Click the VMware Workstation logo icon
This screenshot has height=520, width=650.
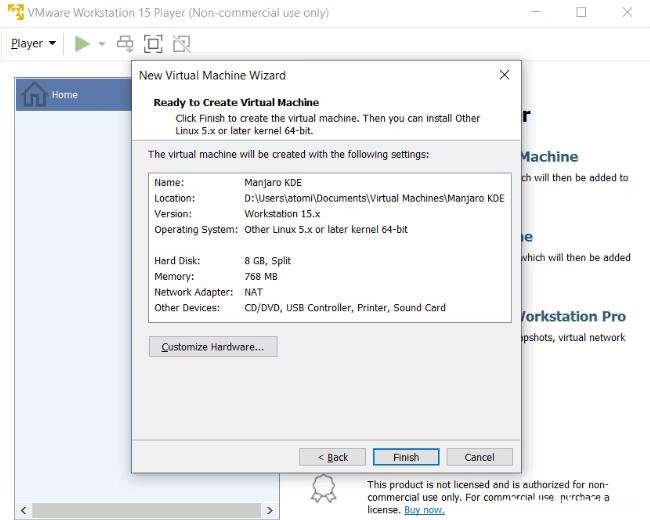coord(16,12)
